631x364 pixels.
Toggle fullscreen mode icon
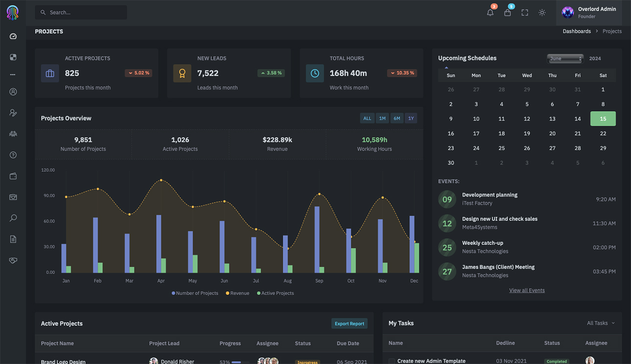(x=525, y=13)
